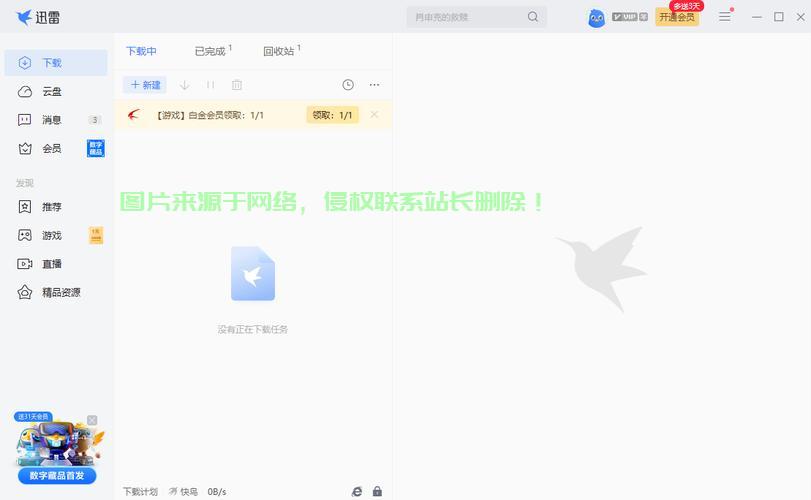This screenshot has height=500, width=811.
Task: Click the empty task file icon
Action: [x=253, y=274]
